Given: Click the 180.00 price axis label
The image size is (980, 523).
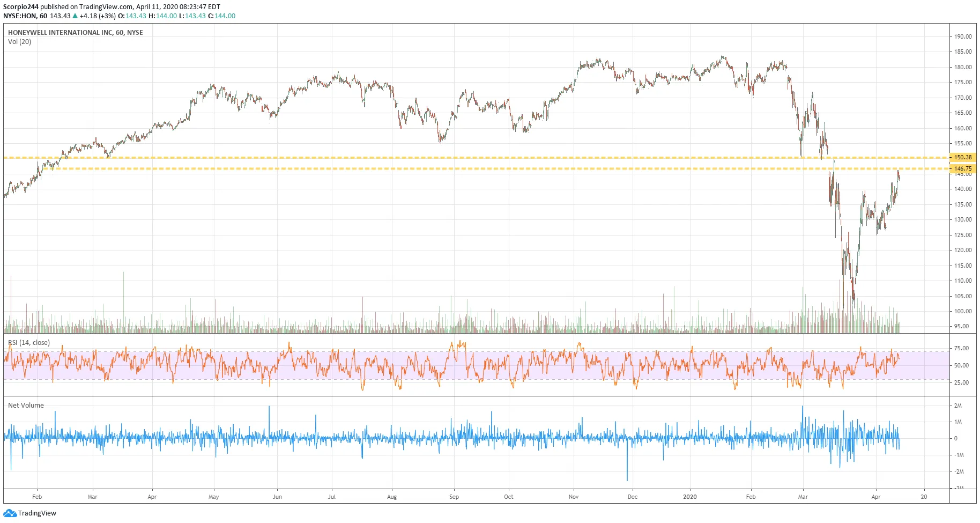Looking at the screenshot, I should tap(963, 68).
